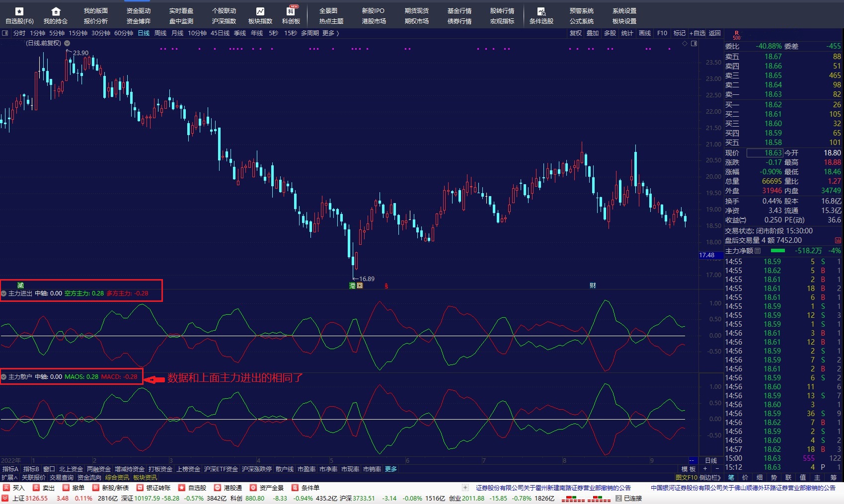Click the +自选 add to watchlist button
This screenshot has height=504, width=844.
click(697, 33)
